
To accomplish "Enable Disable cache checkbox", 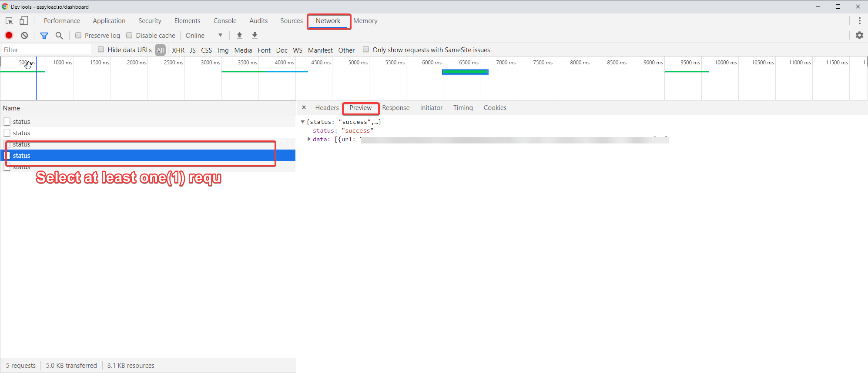I will pyautogui.click(x=129, y=35).
